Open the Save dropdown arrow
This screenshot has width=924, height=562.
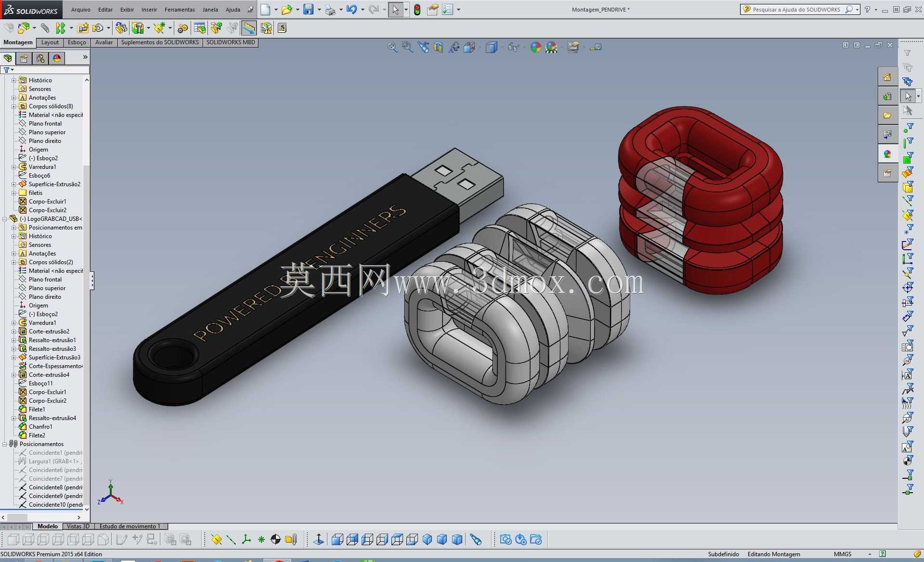tap(319, 10)
